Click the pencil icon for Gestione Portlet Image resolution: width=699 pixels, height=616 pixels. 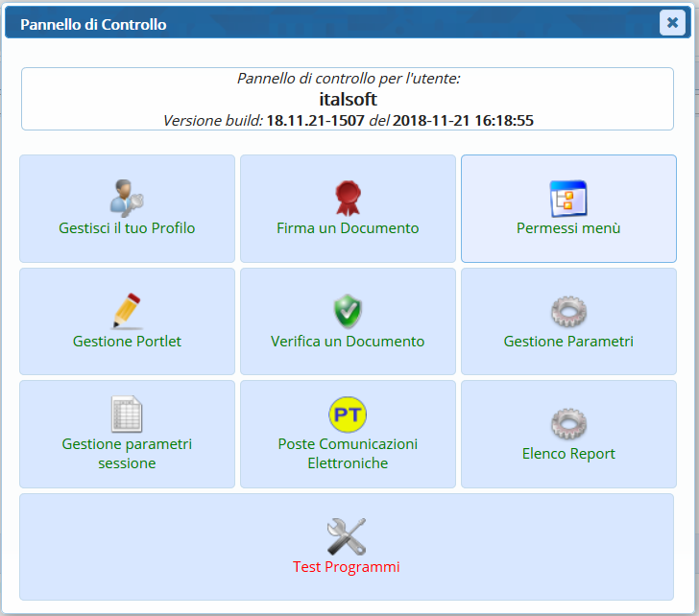point(127,312)
